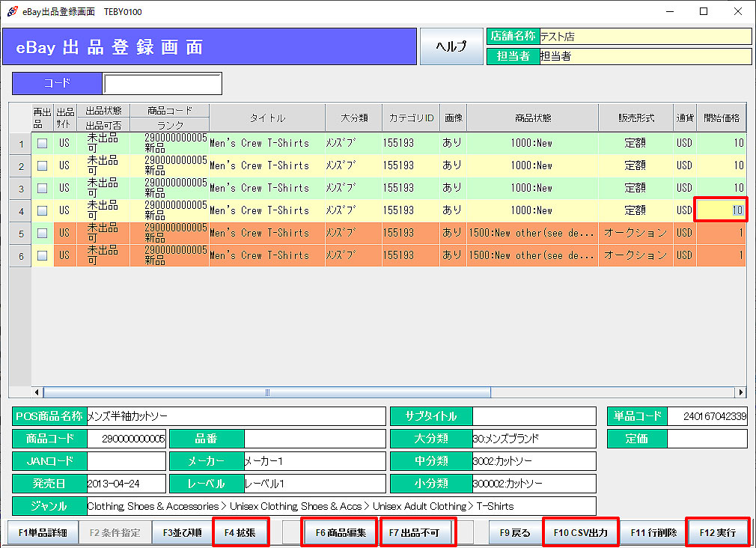Screen dimensions: 756x548
Task: Select the 開始価格 cell in row 4
Action: click(720, 210)
